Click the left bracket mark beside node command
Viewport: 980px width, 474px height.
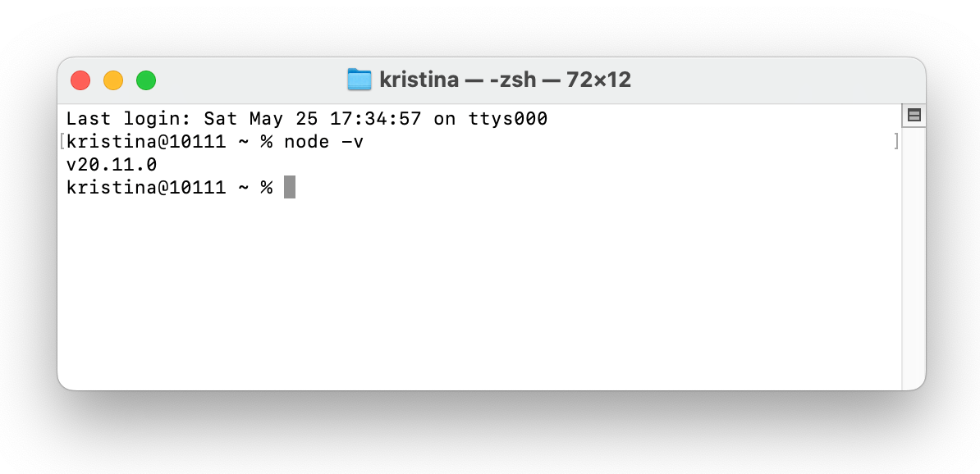pos(62,142)
